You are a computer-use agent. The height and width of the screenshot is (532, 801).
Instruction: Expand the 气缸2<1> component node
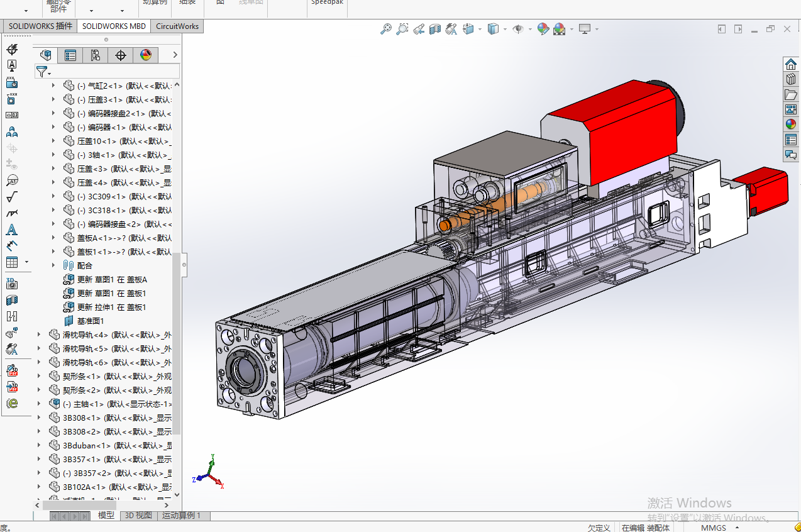[53, 86]
